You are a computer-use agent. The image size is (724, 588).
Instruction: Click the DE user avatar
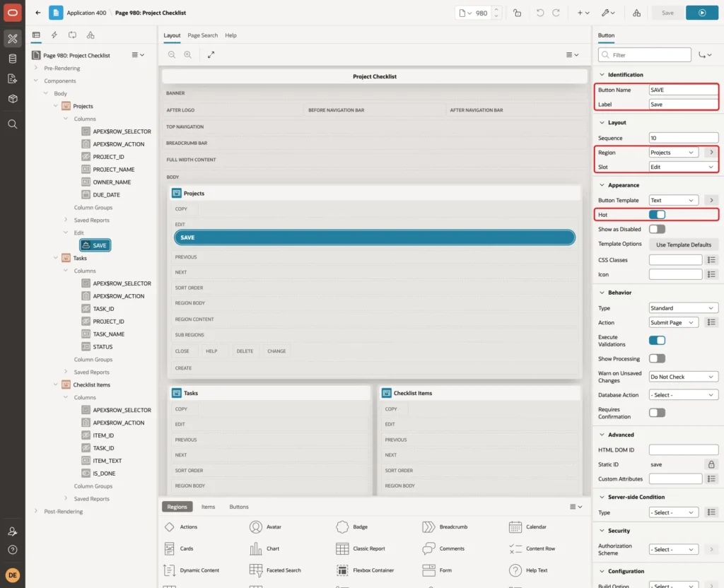(x=13, y=575)
